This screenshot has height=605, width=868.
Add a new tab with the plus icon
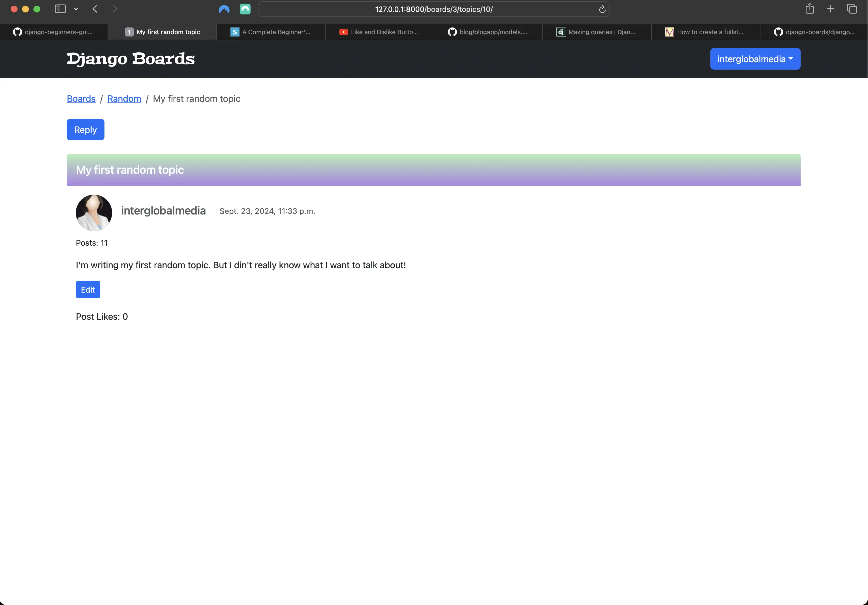coord(830,9)
